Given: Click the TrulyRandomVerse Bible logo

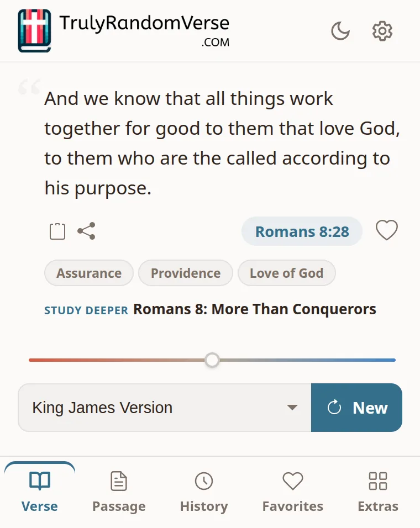Looking at the screenshot, I should pos(34,31).
